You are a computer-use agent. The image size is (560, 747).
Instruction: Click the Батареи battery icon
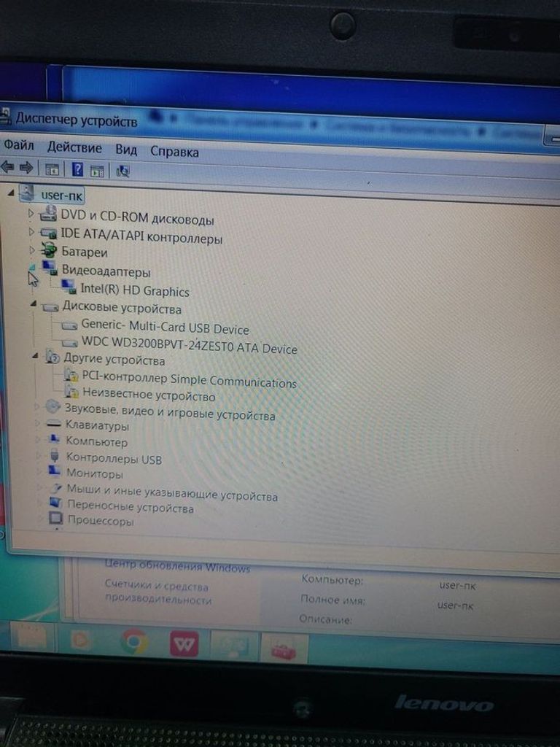[49, 250]
